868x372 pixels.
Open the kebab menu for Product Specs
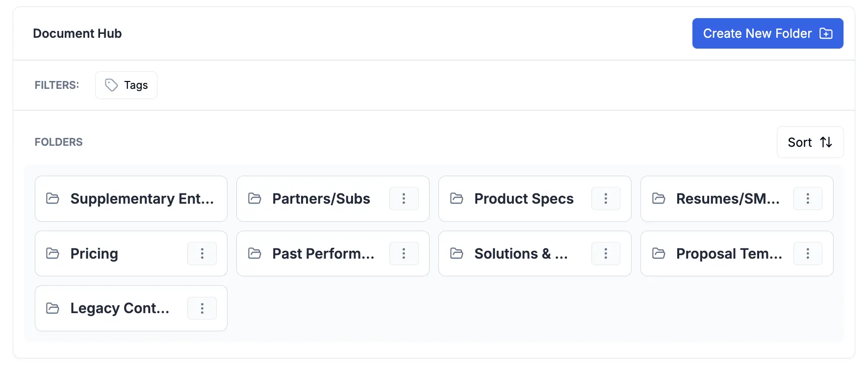tap(606, 199)
